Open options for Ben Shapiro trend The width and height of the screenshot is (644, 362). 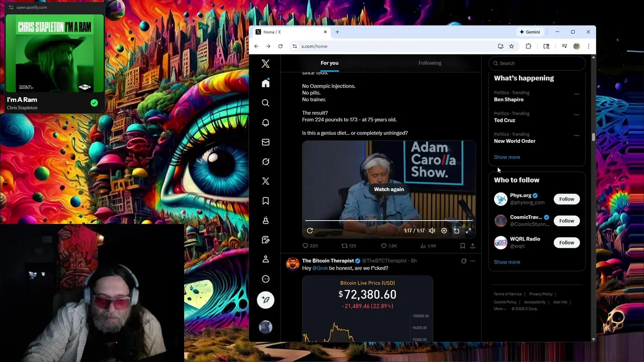point(577,94)
